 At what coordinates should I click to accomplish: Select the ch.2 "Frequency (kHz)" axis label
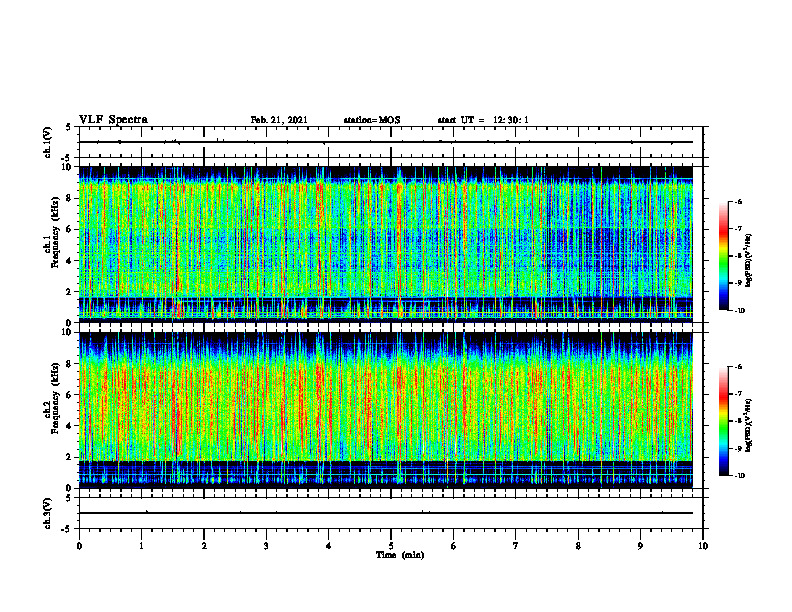(55, 398)
